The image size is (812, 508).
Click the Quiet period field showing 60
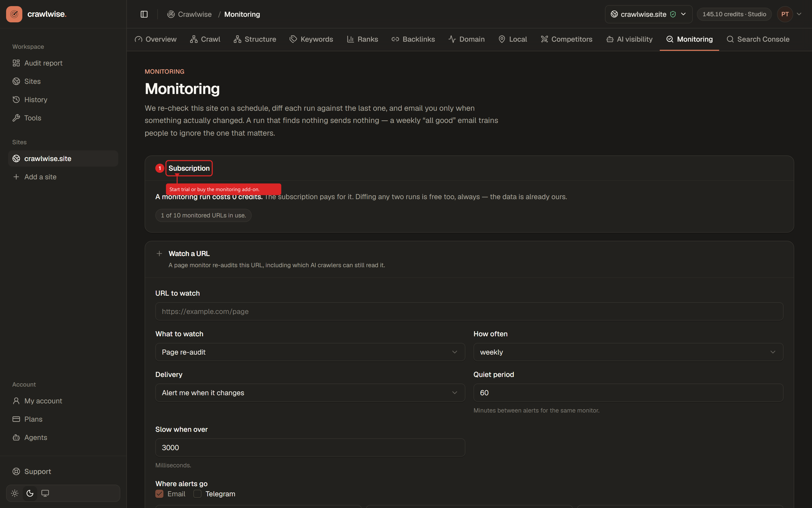[x=628, y=393]
